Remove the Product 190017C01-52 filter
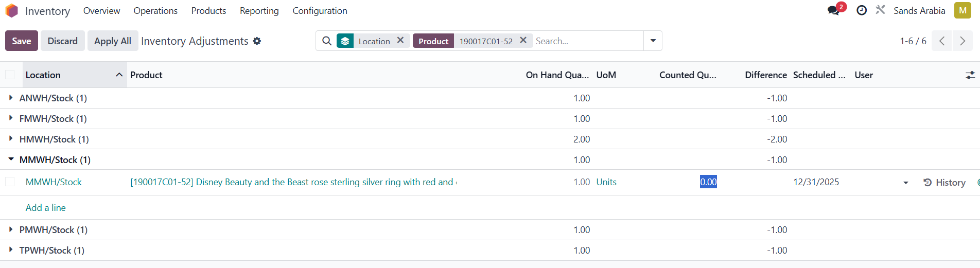Viewport: 980px width, 268px height. pyautogui.click(x=523, y=40)
